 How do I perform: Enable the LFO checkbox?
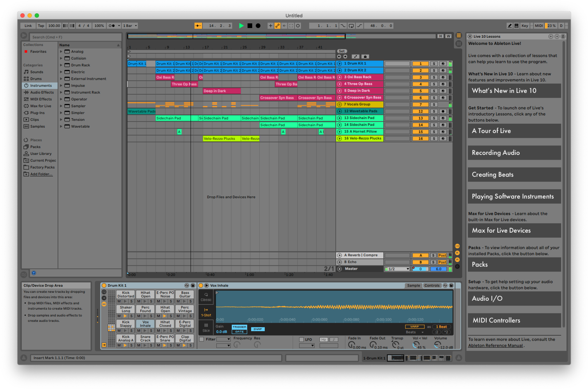click(x=301, y=339)
